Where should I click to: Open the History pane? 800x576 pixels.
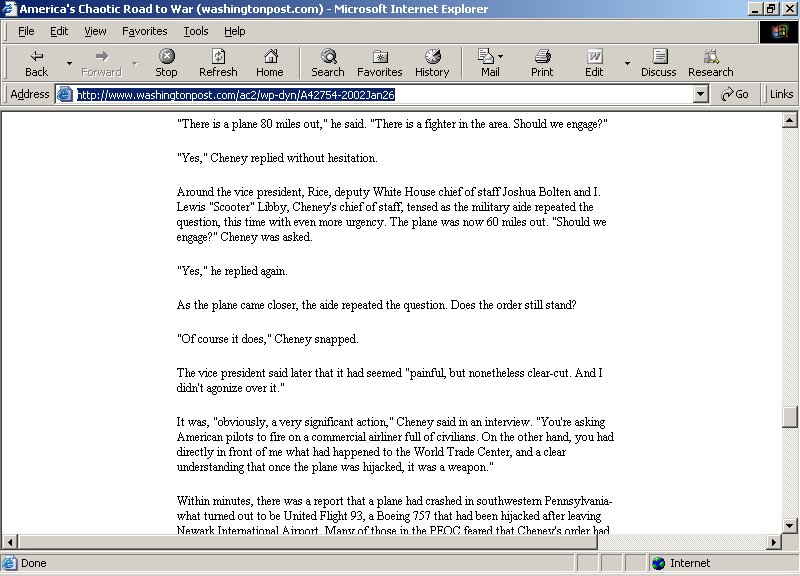point(432,62)
